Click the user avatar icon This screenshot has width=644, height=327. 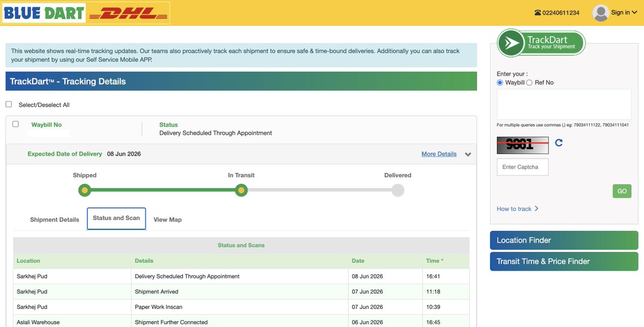point(601,13)
